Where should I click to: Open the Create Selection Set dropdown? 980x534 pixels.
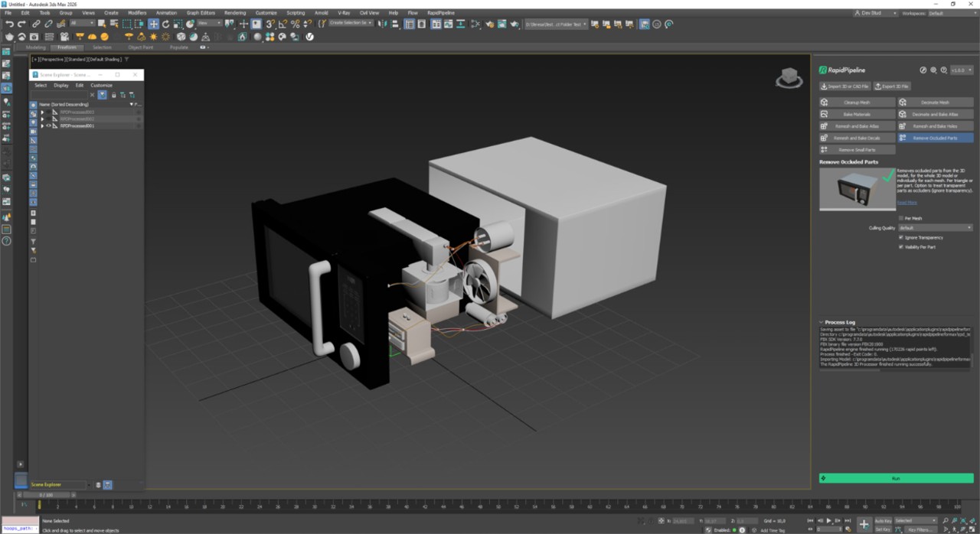coord(351,23)
